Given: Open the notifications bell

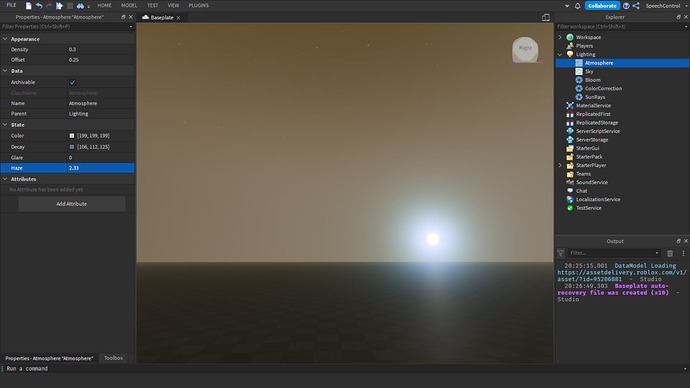Looking at the screenshot, I should tap(578, 6).
